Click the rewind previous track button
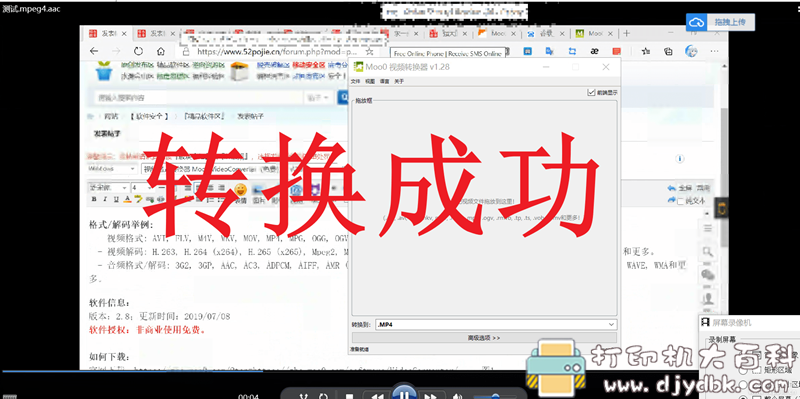 tap(377, 396)
